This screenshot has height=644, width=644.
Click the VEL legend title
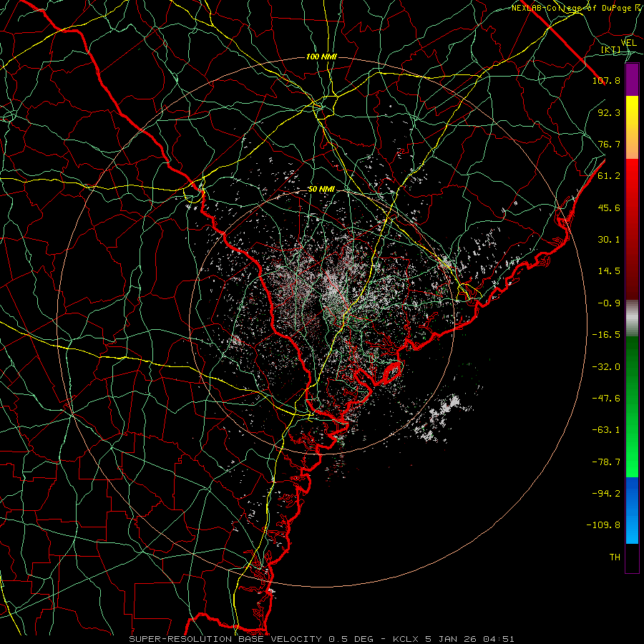pyautogui.click(x=629, y=43)
